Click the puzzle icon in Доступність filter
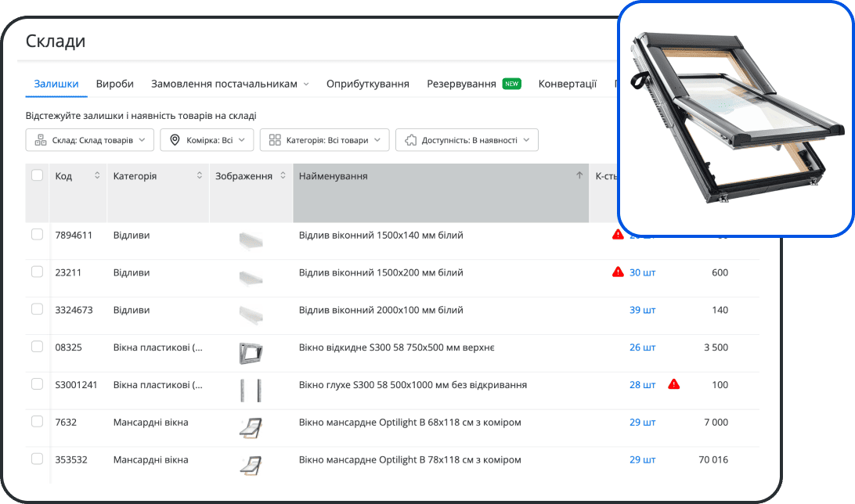Viewport: 855px width, 504px height. [x=410, y=140]
